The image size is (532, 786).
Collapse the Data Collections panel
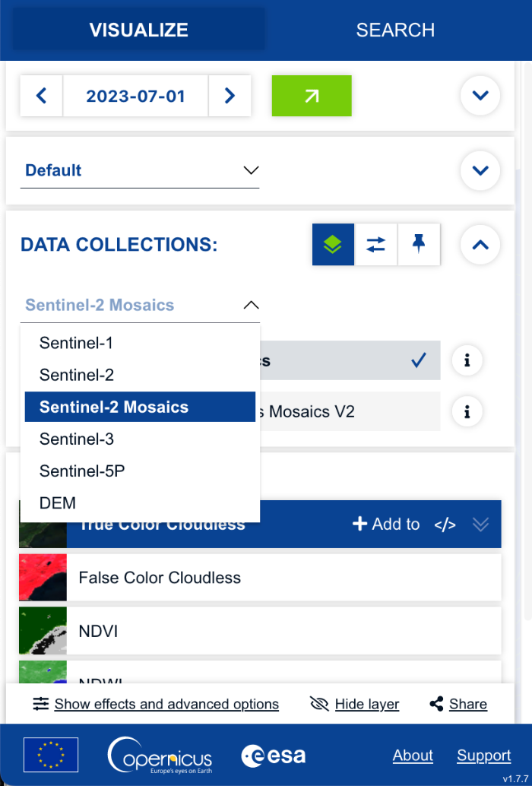pos(480,245)
